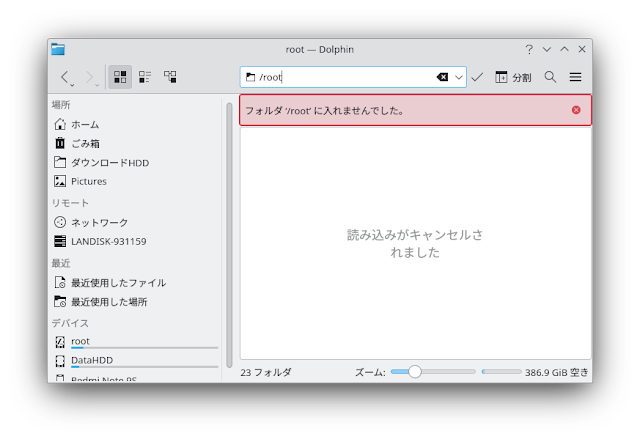Open the hamburger menu
The image size is (640, 439).
coord(576,77)
